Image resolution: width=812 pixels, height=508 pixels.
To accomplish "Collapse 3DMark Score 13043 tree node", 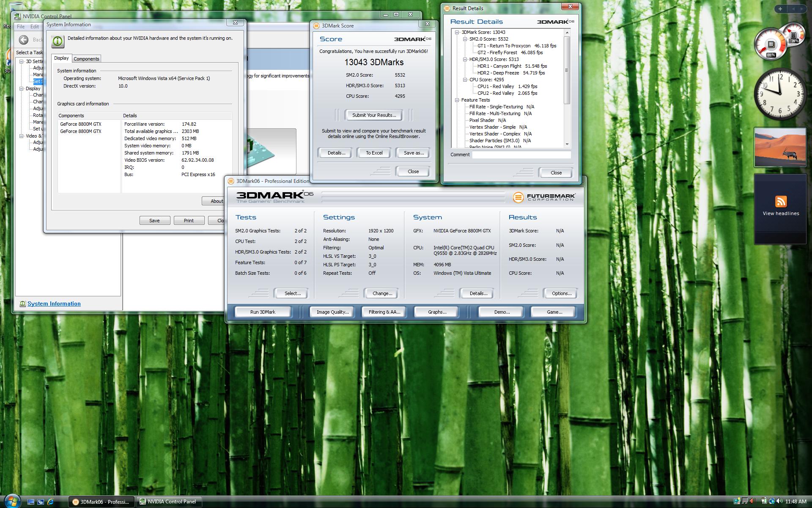I will tap(457, 32).
